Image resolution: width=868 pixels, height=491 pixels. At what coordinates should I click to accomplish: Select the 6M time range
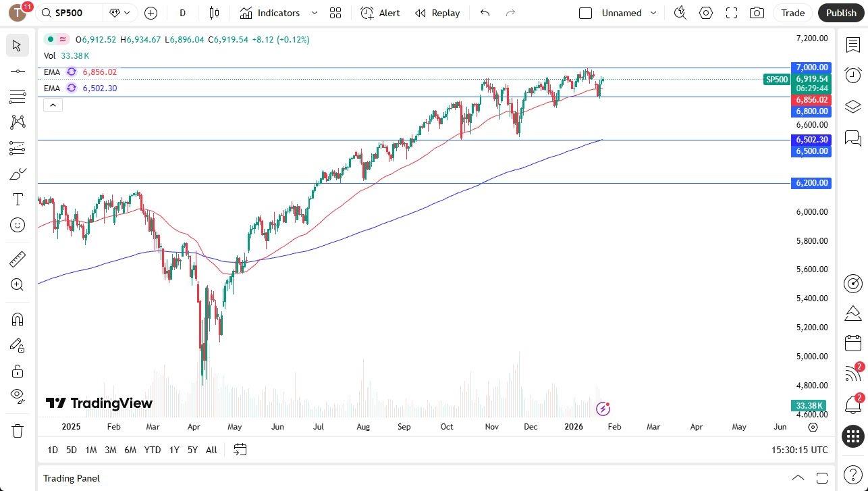(130, 450)
